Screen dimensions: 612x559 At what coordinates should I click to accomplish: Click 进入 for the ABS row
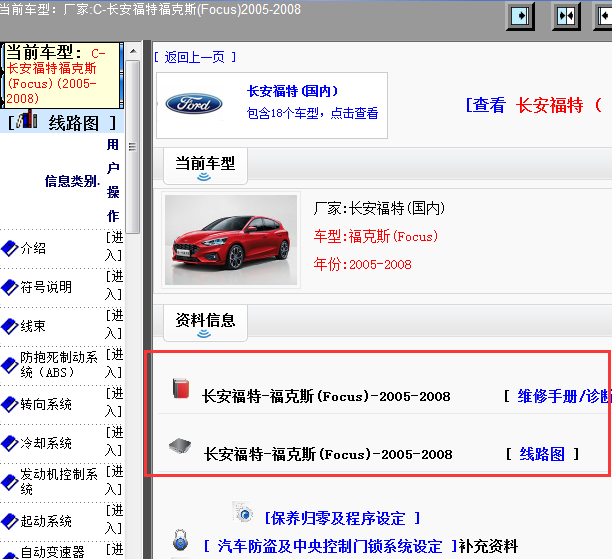pyautogui.click(x=114, y=363)
